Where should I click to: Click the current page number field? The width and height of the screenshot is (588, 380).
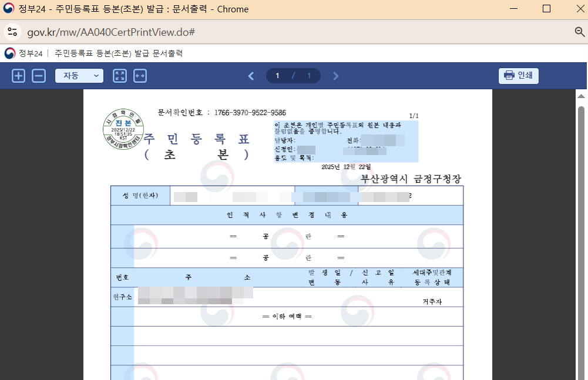click(x=277, y=76)
